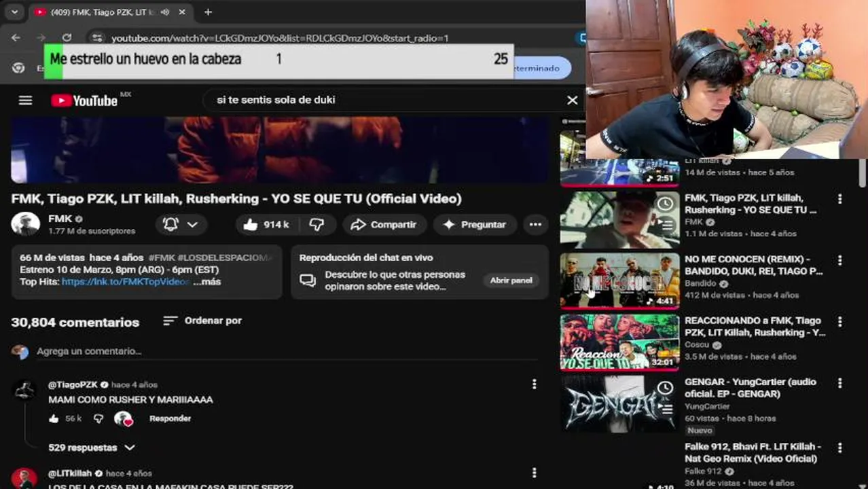The height and width of the screenshot is (489, 868).
Task: Open GENGAR YungCartier thumbnail
Action: [619, 403]
